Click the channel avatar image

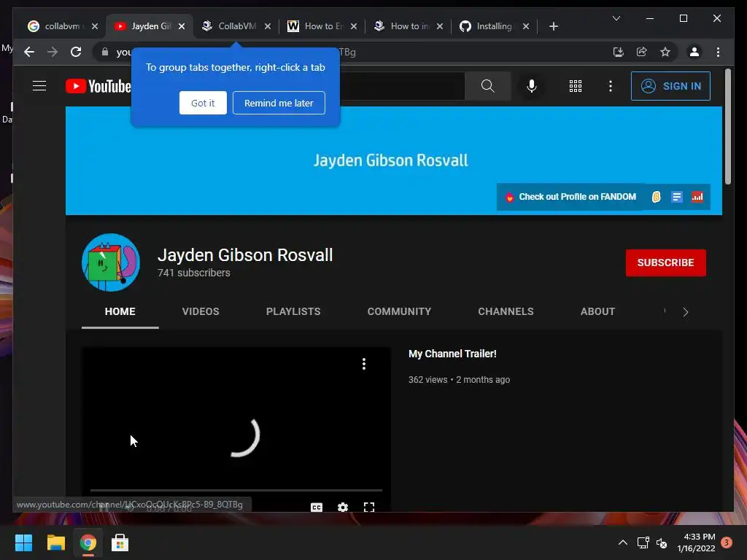tap(111, 262)
